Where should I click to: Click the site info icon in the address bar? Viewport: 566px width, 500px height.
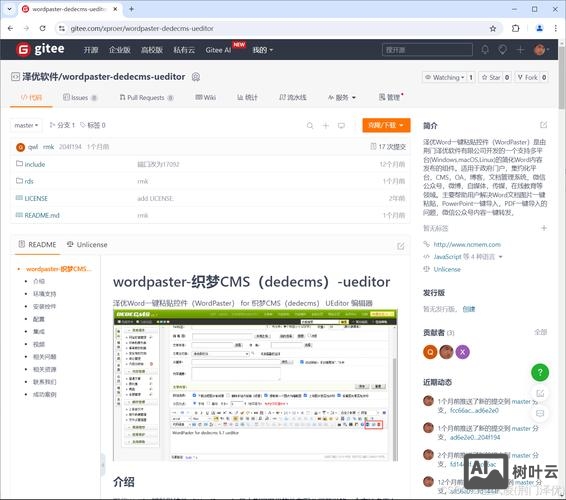pyautogui.click(x=62, y=28)
